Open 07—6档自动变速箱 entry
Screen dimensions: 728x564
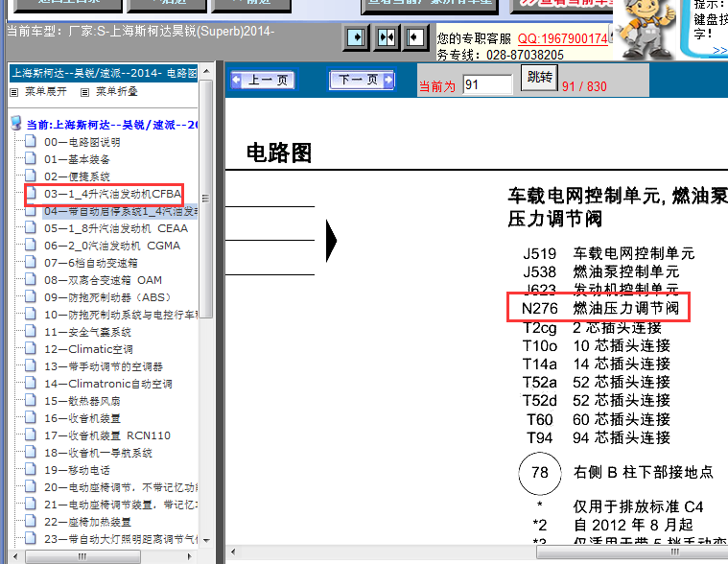click(91, 263)
